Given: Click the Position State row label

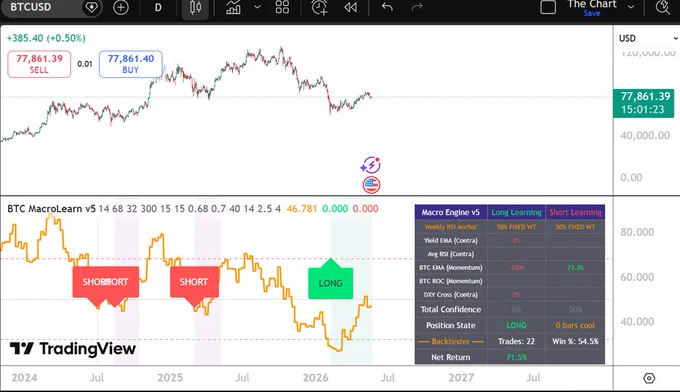Looking at the screenshot, I should (451, 325).
